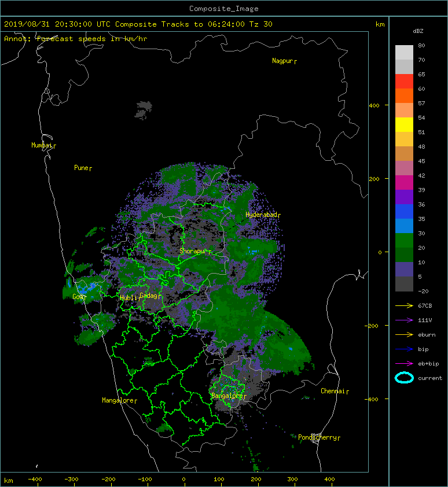Click the purple 39 dBZ color band
The image size is (448, 487).
click(x=404, y=197)
